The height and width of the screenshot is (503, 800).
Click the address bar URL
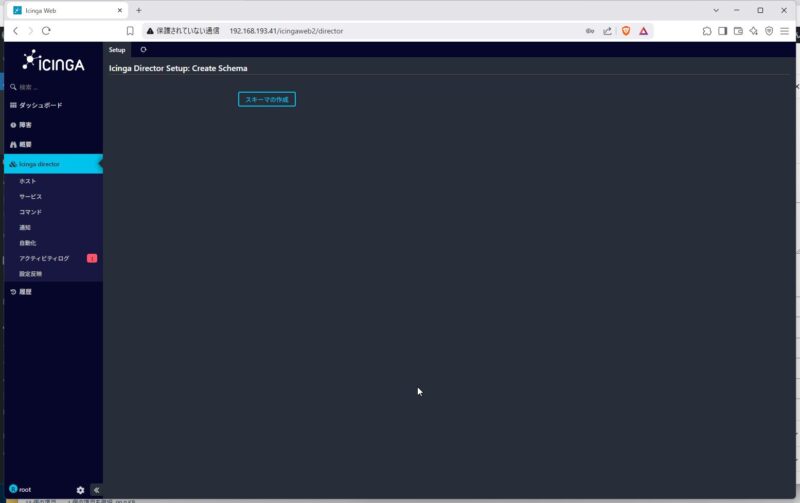[x=286, y=31]
